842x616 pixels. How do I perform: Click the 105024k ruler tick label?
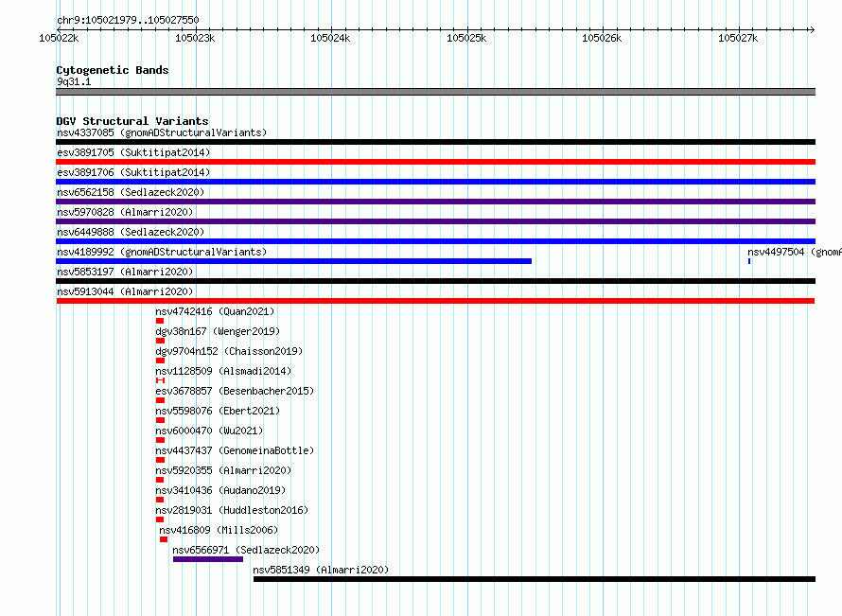click(x=330, y=38)
